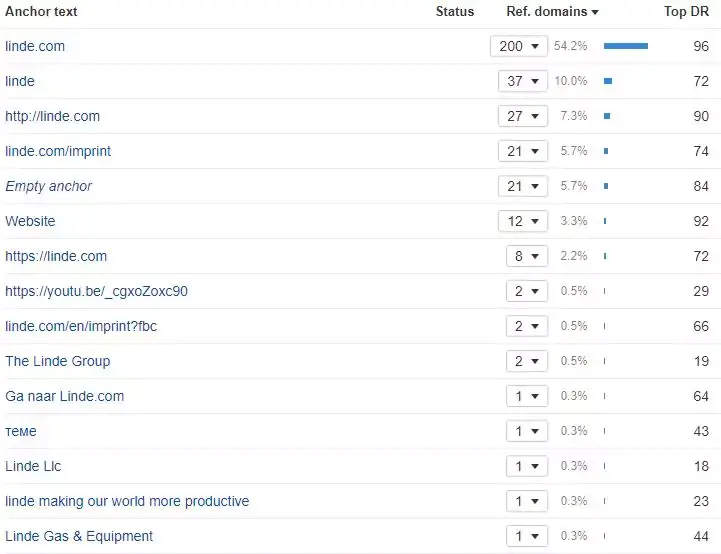721x554 pixels.
Task: Click the linde.com anchor text link
Action: pyautogui.click(x=35, y=46)
